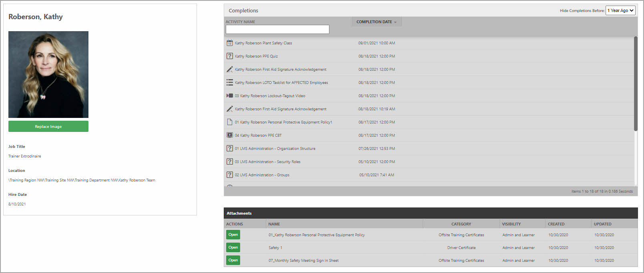
Task: Click Activity Name column header
Action: [x=240, y=22]
